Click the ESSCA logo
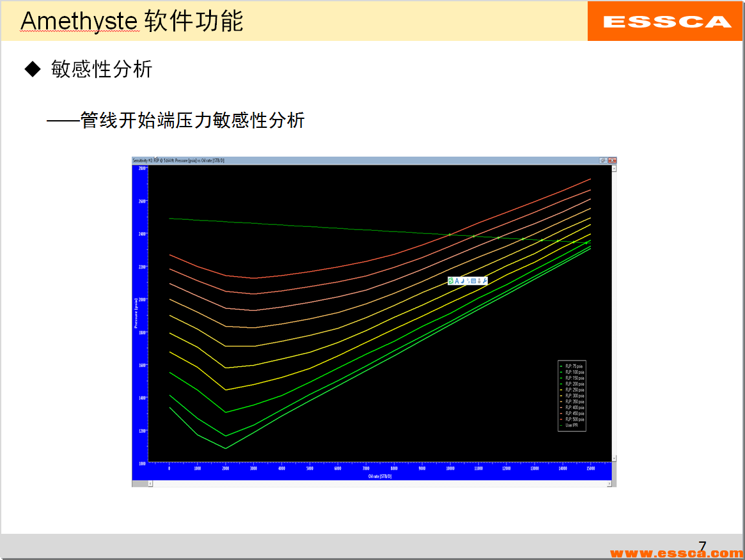Image resolution: width=745 pixels, height=560 pixels. pyautogui.click(x=665, y=21)
